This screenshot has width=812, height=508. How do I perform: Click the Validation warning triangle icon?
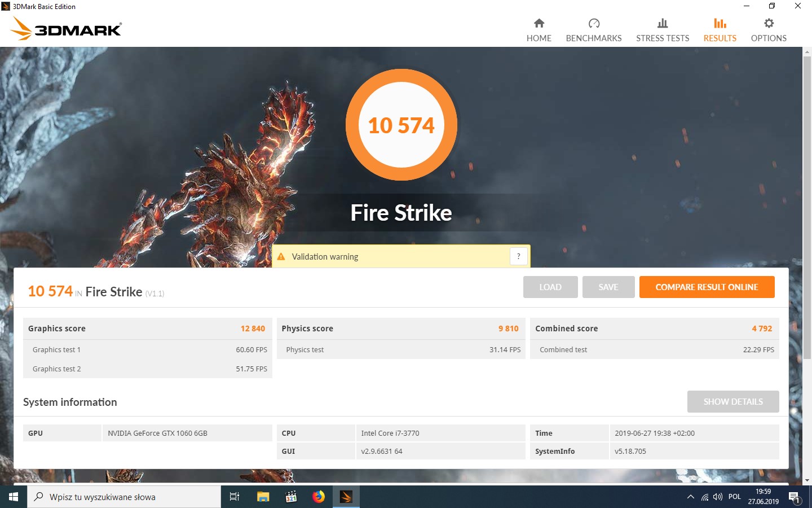tap(281, 256)
